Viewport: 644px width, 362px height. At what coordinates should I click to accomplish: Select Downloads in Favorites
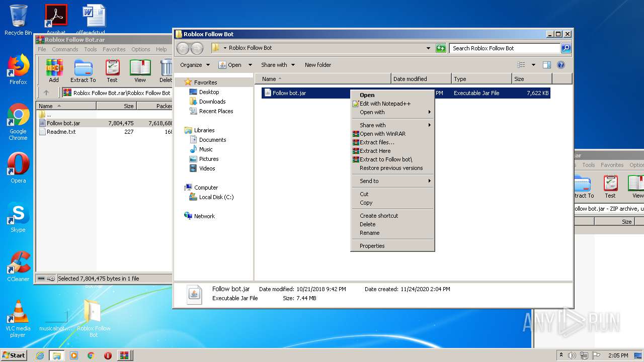click(x=212, y=102)
